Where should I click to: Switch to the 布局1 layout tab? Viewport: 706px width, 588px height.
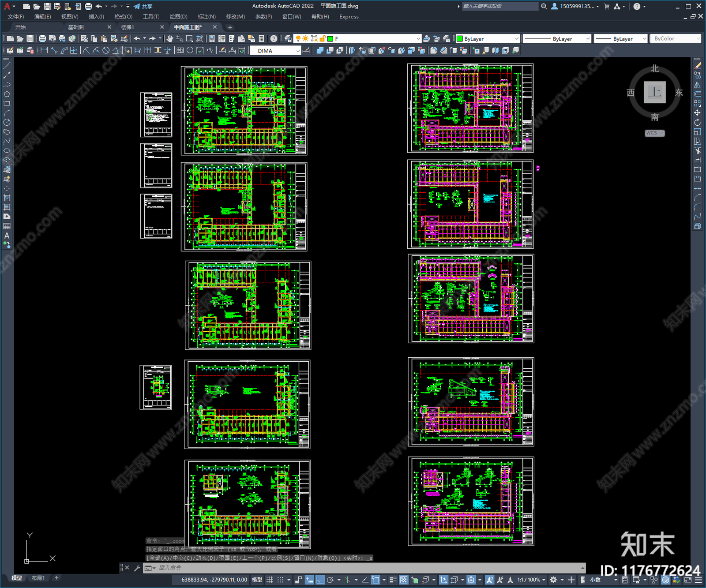click(x=38, y=578)
